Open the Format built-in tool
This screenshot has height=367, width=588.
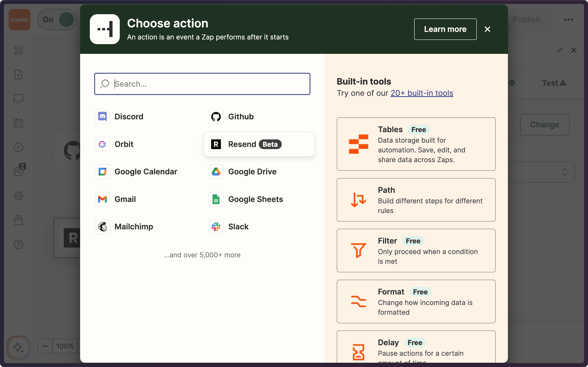click(x=416, y=301)
